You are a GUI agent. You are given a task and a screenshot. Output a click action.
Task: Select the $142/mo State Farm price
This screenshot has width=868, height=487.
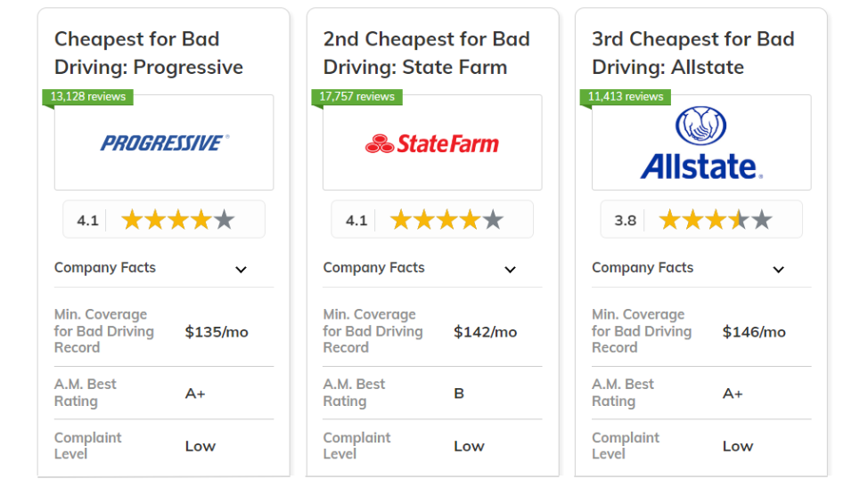486,332
